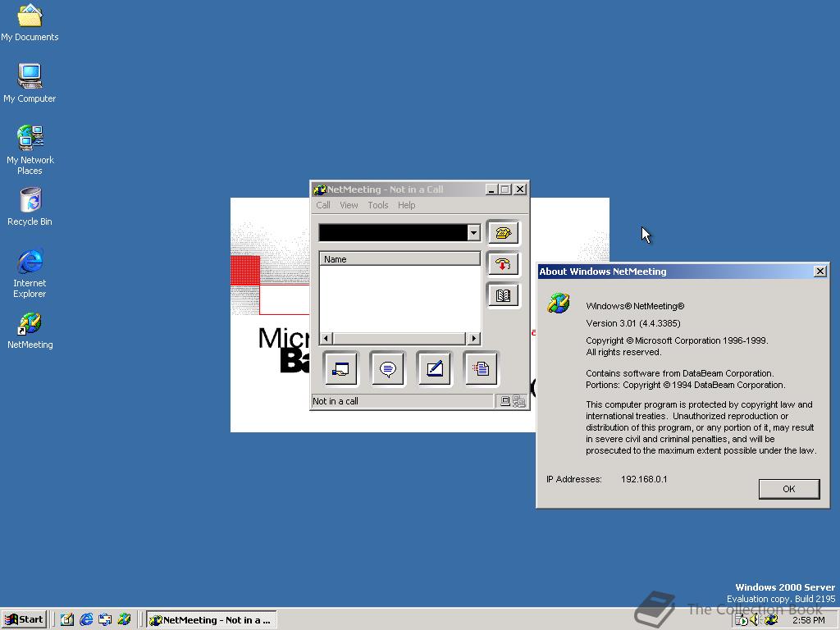Click the NetMeeting taskbar button
Screen dimensions: 840x630
212,620
